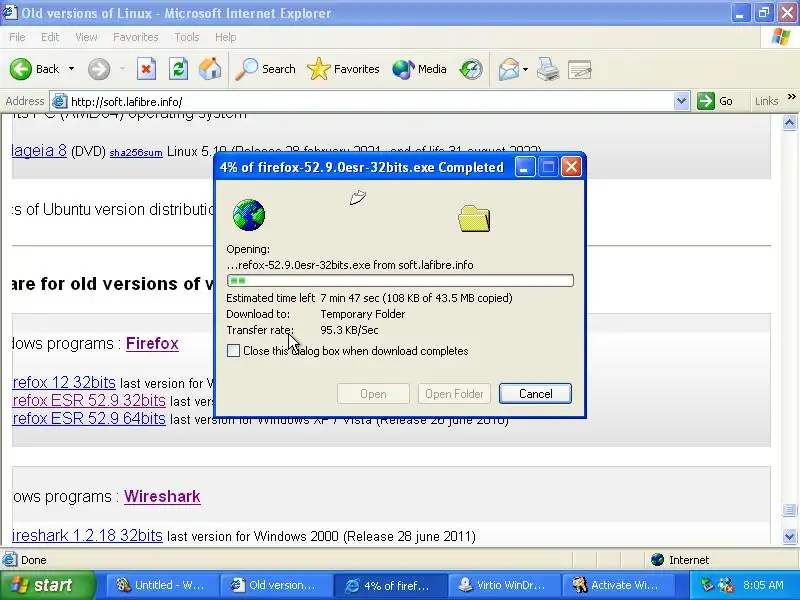Click the yellow folder icon in download dialog
The width and height of the screenshot is (800, 600).
pos(474,218)
